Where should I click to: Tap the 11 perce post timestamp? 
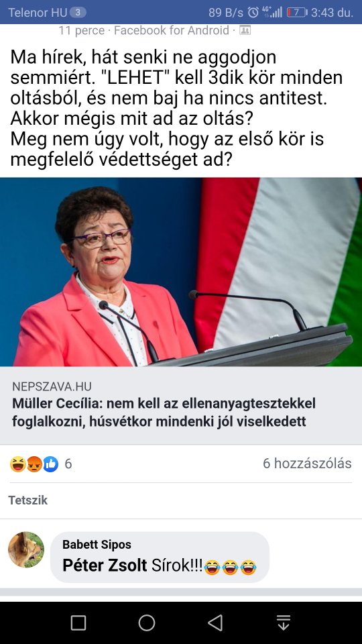pos(82,30)
